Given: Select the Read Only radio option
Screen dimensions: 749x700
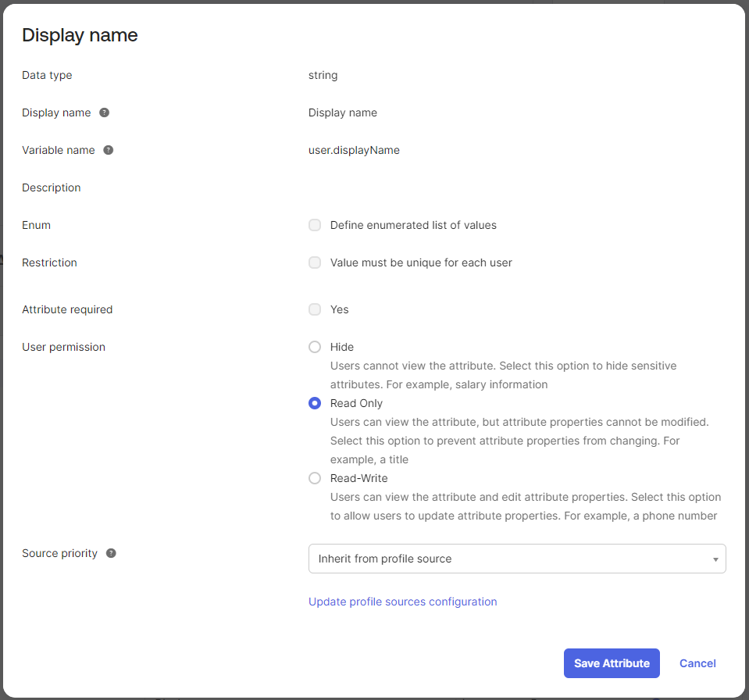Looking at the screenshot, I should coord(315,403).
